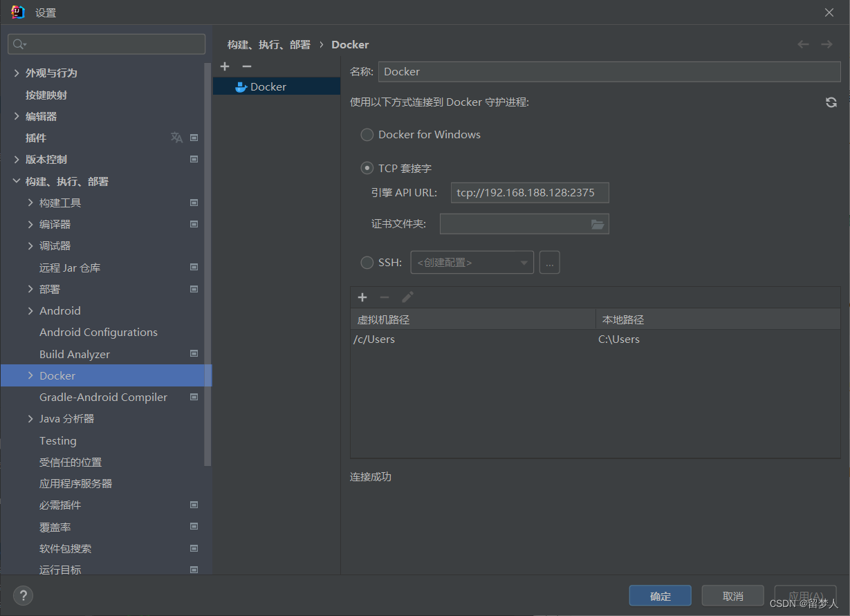Expand the Android node
The image size is (850, 616).
click(x=30, y=310)
